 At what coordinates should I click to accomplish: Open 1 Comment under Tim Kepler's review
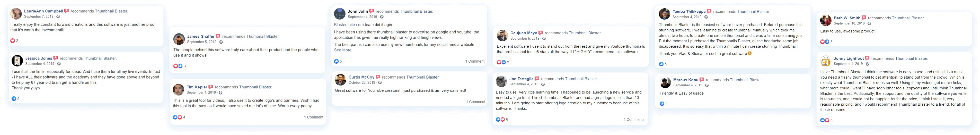tap(313, 117)
